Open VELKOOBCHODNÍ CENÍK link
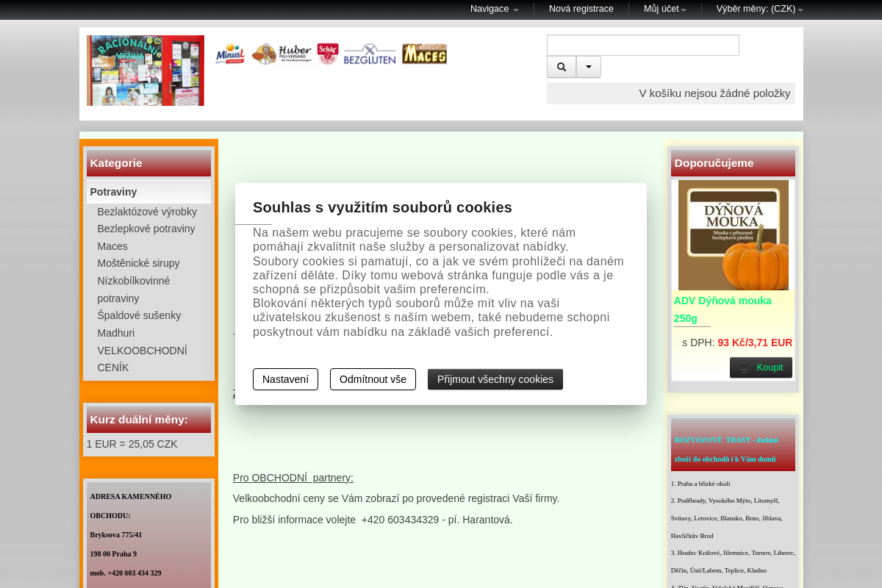882x588 pixels. tap(143, 359)
